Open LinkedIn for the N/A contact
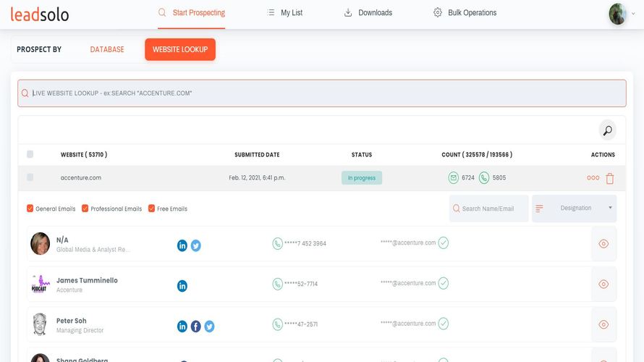The height and width of the screenshot is (362, 644). click(x=182, y=245)
